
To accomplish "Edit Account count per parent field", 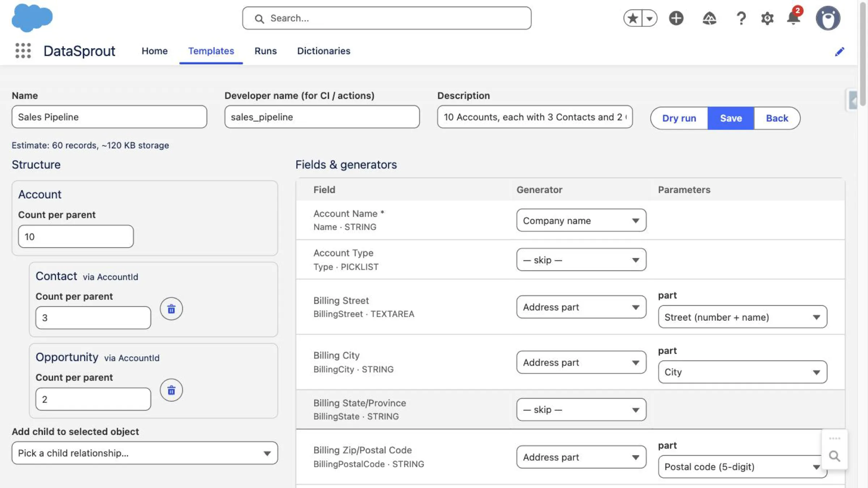I will click(x=76, y=236).
